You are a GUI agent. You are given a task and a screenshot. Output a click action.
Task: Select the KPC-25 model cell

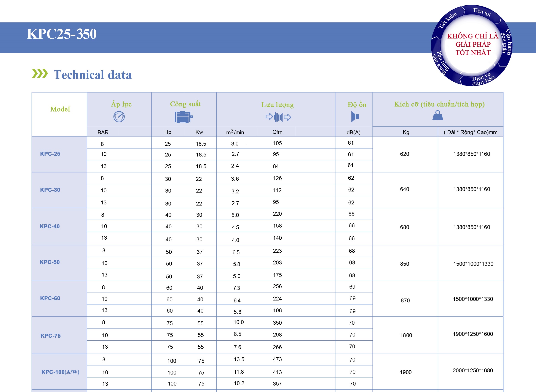[x=50, y=154]
